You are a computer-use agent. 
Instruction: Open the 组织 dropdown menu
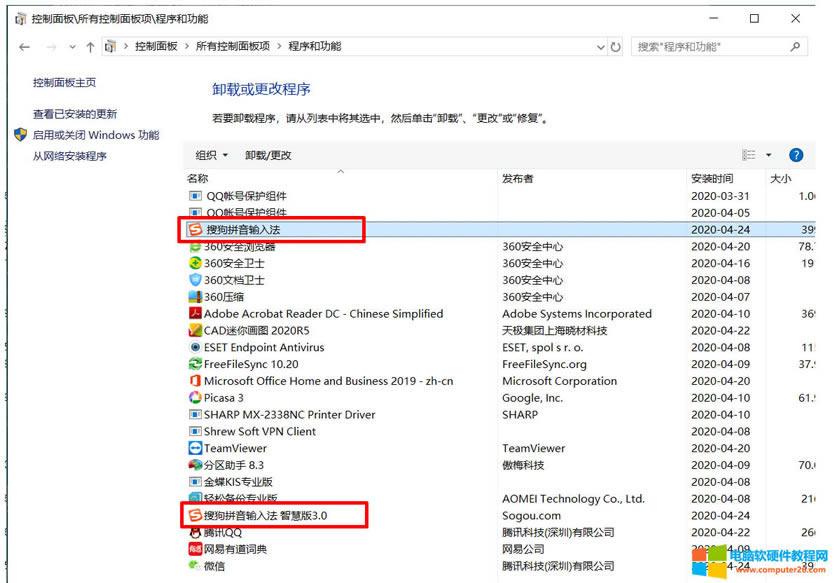click(212, 155)
